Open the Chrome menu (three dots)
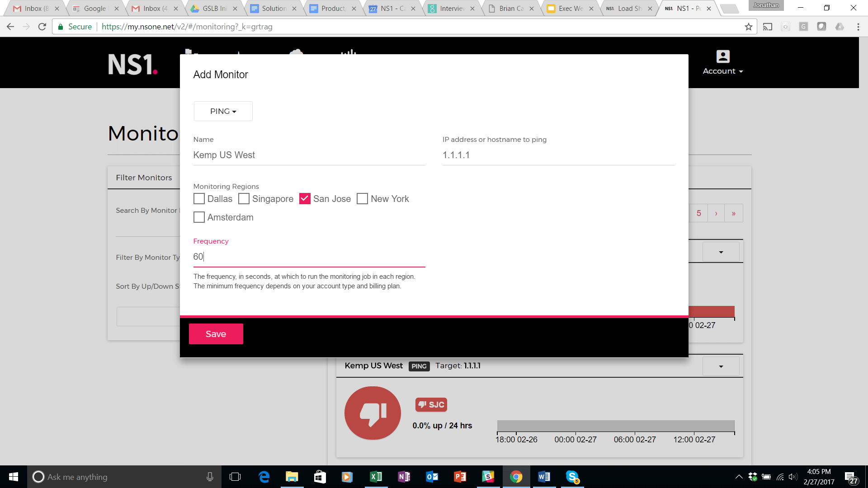The height and width of the screenshot is (488, 868). 858,27
